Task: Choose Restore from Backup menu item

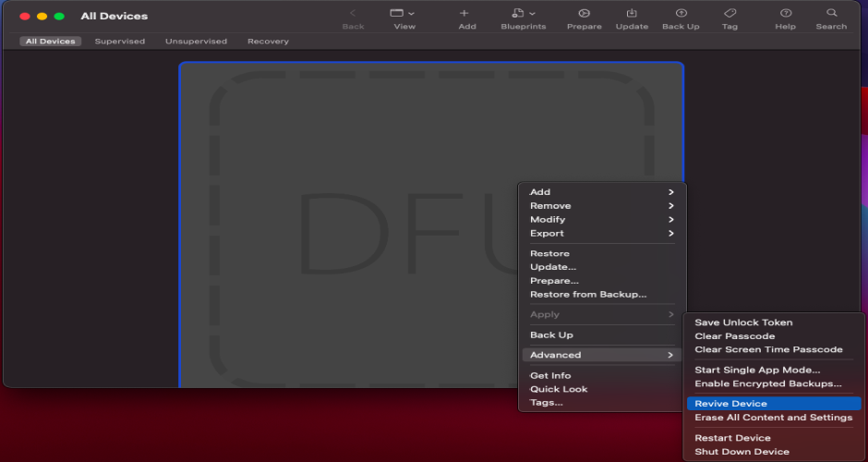Action: (x=588, y=295)
